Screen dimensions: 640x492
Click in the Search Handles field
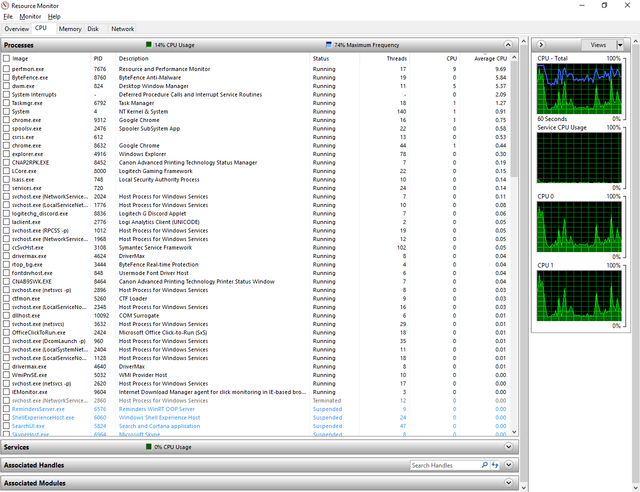[445, 465]
